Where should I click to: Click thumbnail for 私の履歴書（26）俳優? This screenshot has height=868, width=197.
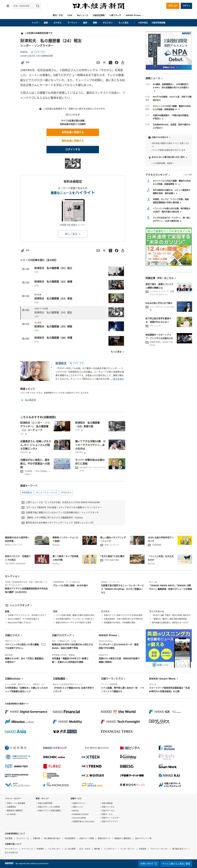pyautogui.click(x=116, y=341)
